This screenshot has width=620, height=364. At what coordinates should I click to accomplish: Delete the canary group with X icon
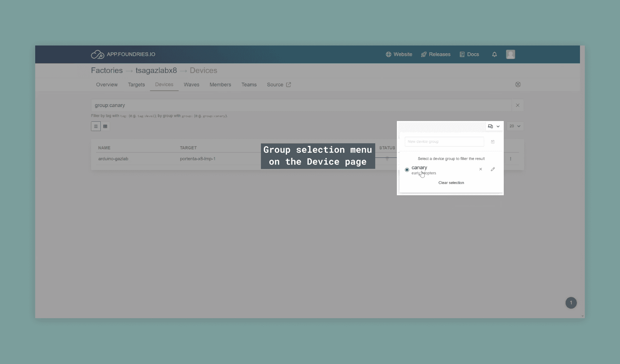[x=480, y=169]
